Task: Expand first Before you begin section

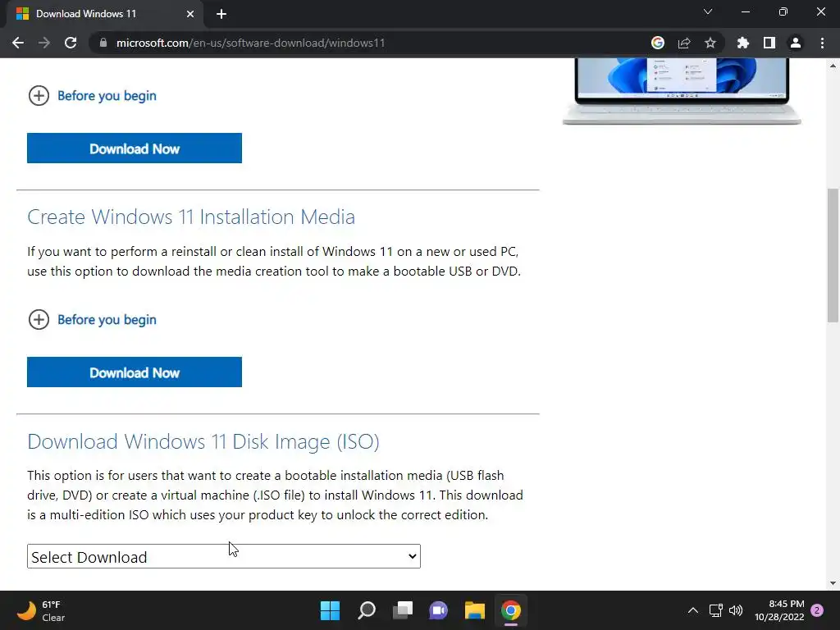Action: (92, 96)
